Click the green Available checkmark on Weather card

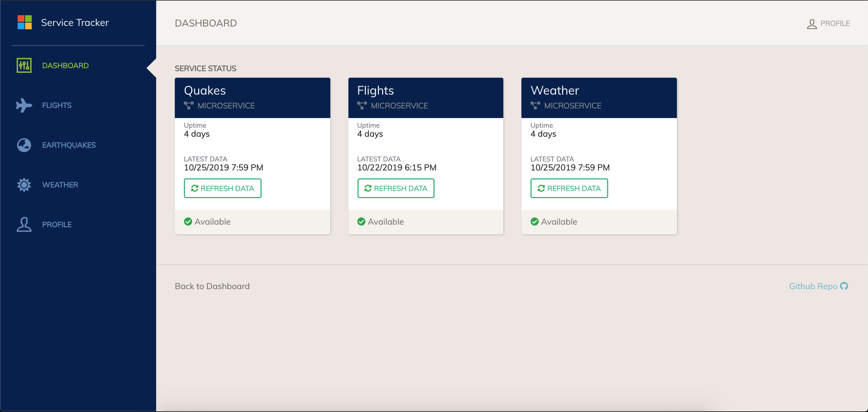point(534,221)
